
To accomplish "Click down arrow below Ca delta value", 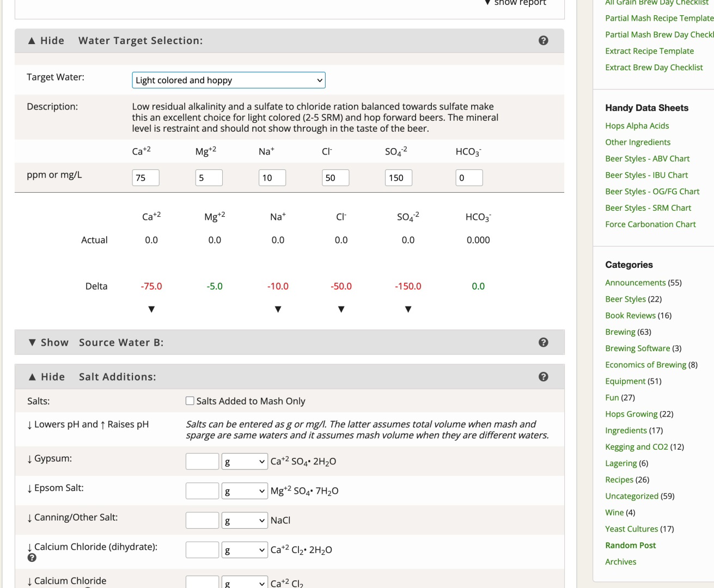I will coord(151,309).
